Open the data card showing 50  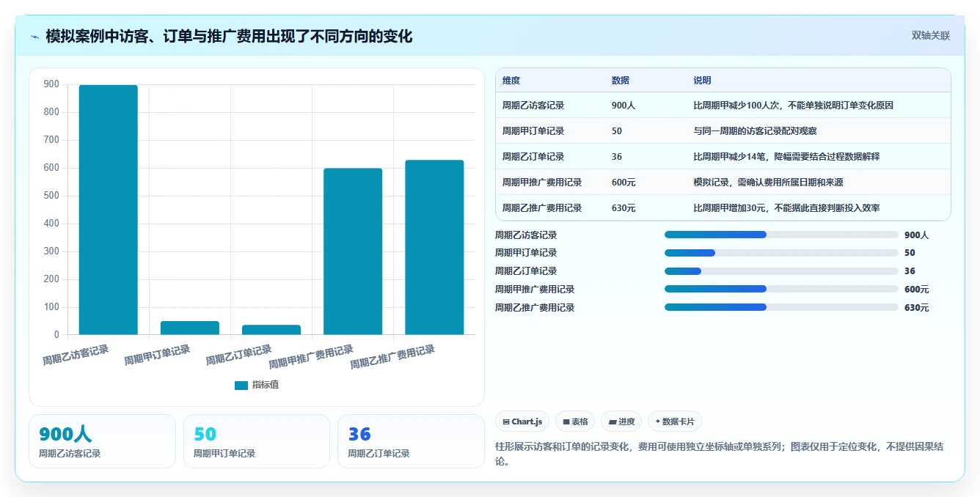coord(257,441)
